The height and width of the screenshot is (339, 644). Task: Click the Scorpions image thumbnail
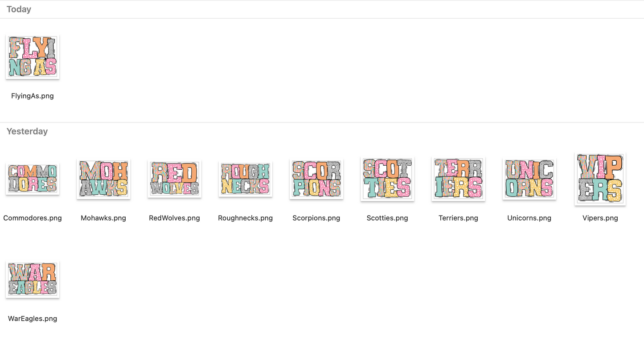tap(316, 179)
